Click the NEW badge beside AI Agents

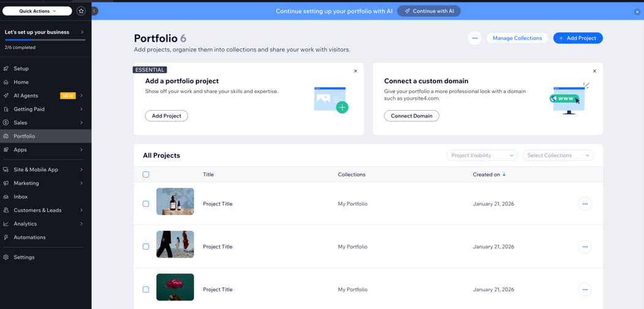coord(68,95)
